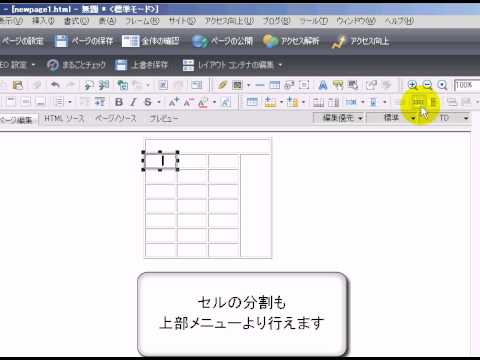480x360 pixels.
Task: Click the ページの設定 button
Action: click(x=22, y=41)
